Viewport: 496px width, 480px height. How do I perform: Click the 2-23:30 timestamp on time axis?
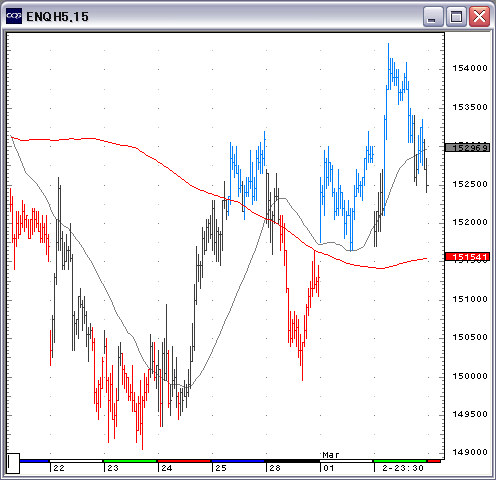[x=403, y=468]
